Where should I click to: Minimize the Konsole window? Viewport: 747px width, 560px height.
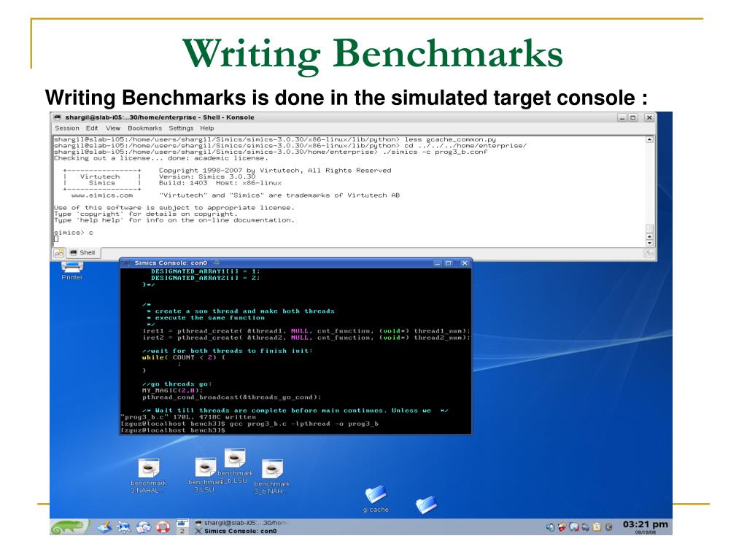(x=622, y=117)
